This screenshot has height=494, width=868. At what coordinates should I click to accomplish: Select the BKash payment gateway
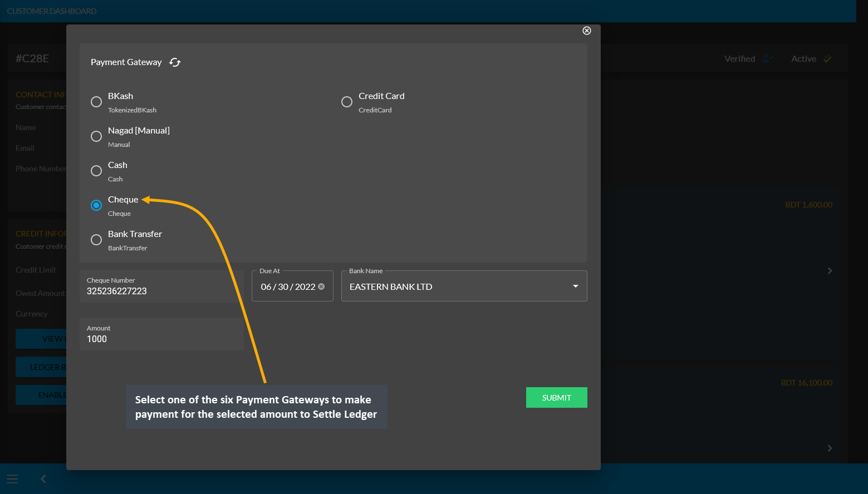pos(96,102)
